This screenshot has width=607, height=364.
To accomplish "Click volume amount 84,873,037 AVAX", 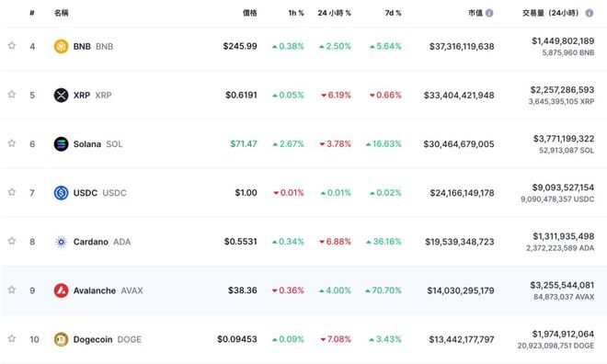I will pyautogui.click(x=564, y=297).
